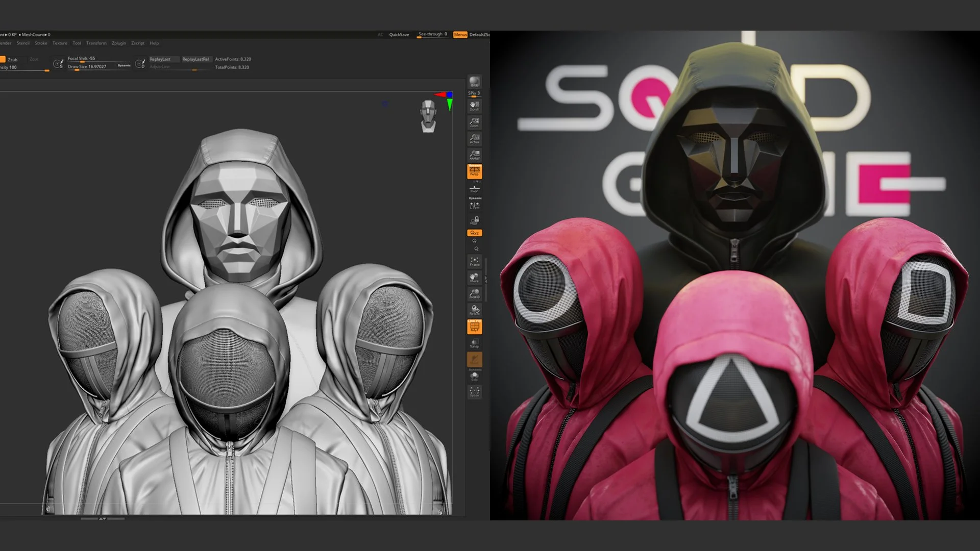This screenshot has height=551, width=980.
Task: Click the Frame mesh icon
Action: click(474, 262)
